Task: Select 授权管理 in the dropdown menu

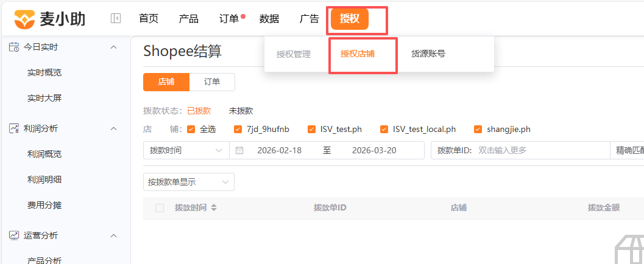Action: tap(294, 54)
